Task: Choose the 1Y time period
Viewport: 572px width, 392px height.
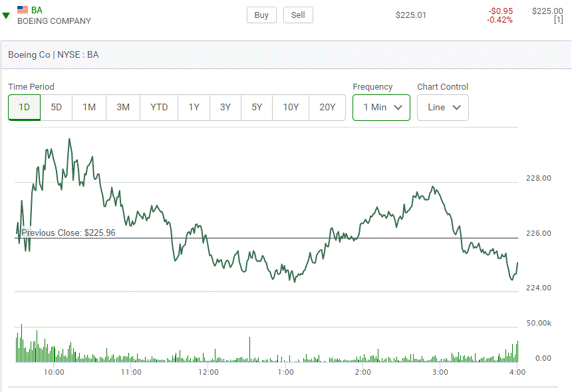Action: click(x=194, y=107)
